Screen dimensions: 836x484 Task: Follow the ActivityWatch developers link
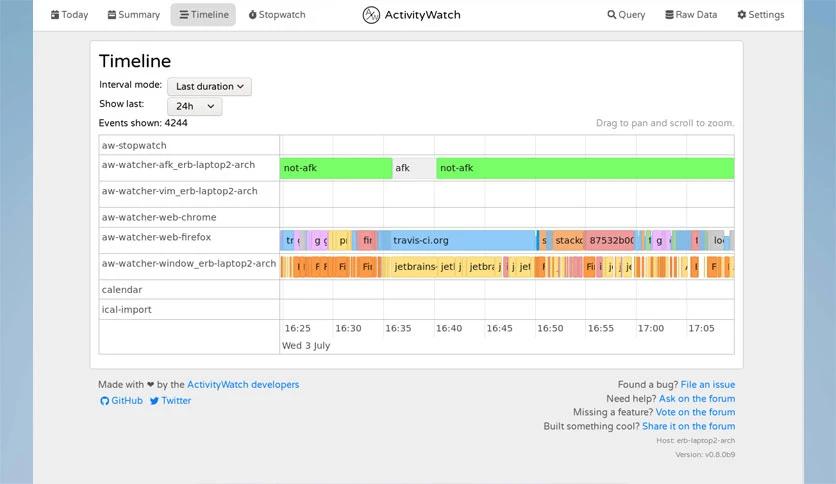[243, 384]
